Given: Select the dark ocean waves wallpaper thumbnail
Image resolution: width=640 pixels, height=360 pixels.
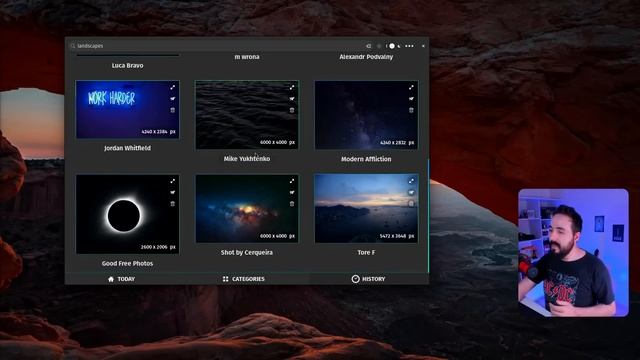Looking at the screenshot, I should pos(247,115).
